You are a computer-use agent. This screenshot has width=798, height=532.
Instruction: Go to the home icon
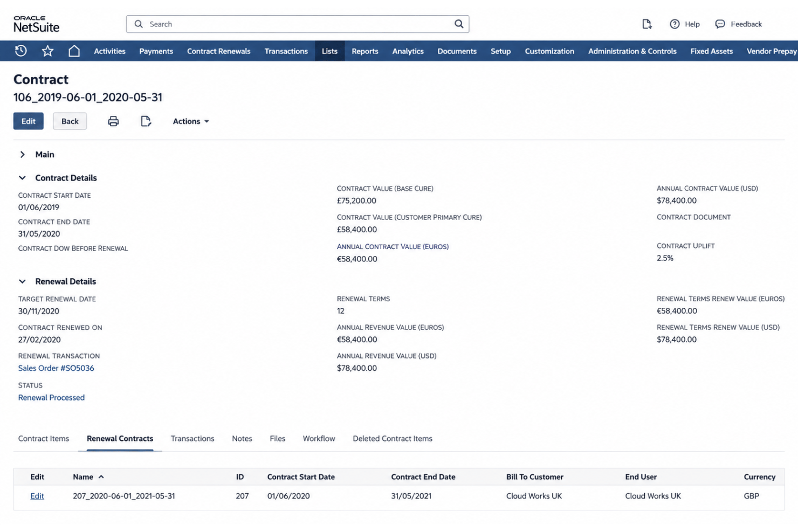74,51
